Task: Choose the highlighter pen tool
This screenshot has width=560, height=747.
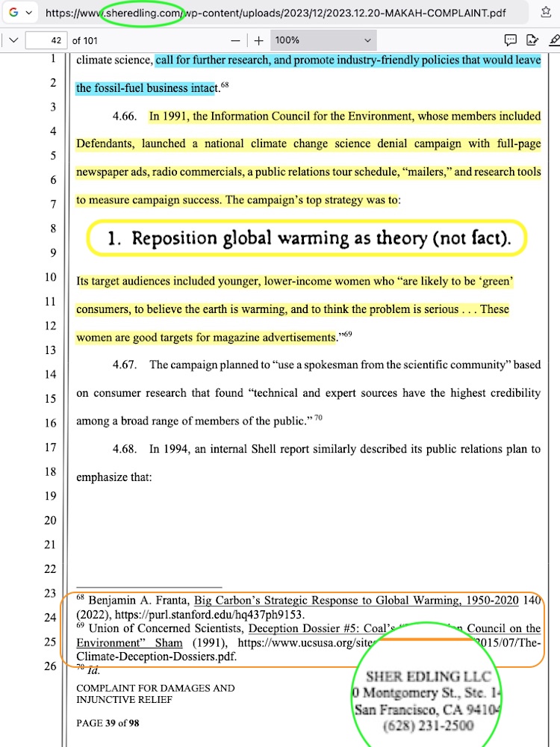Action: coord(553,40)
